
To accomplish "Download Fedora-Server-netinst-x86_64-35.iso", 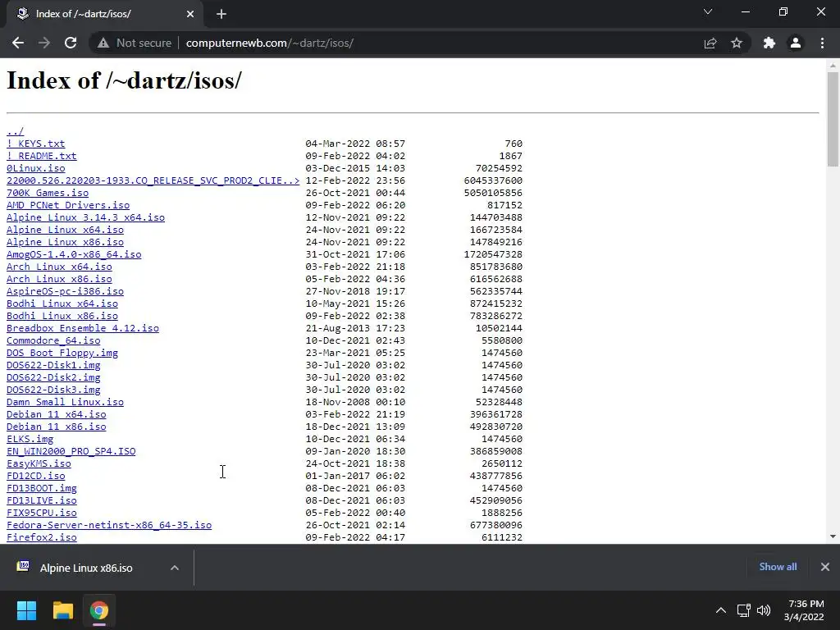I will (x=109, y=526).
